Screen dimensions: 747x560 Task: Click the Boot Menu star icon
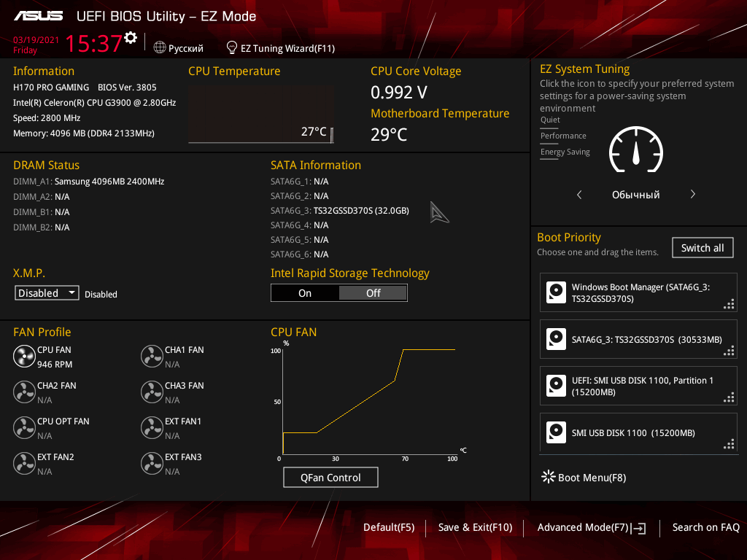tap(549, 477)
